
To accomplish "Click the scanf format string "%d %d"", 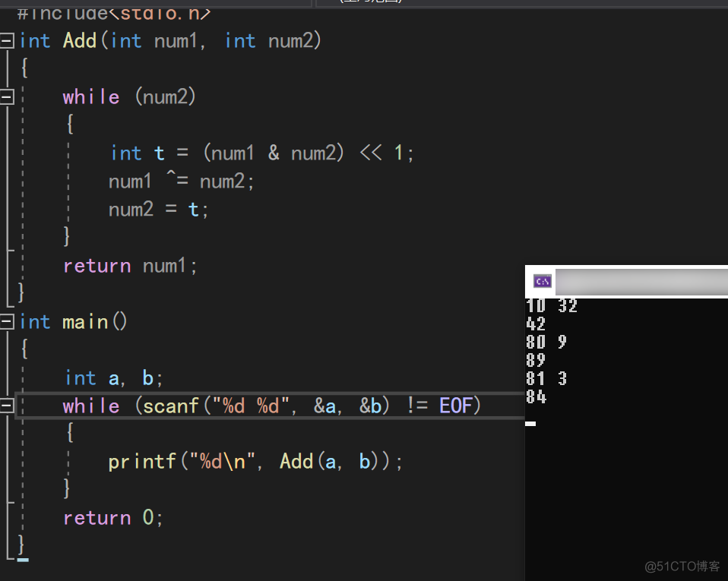I will 252,406.
